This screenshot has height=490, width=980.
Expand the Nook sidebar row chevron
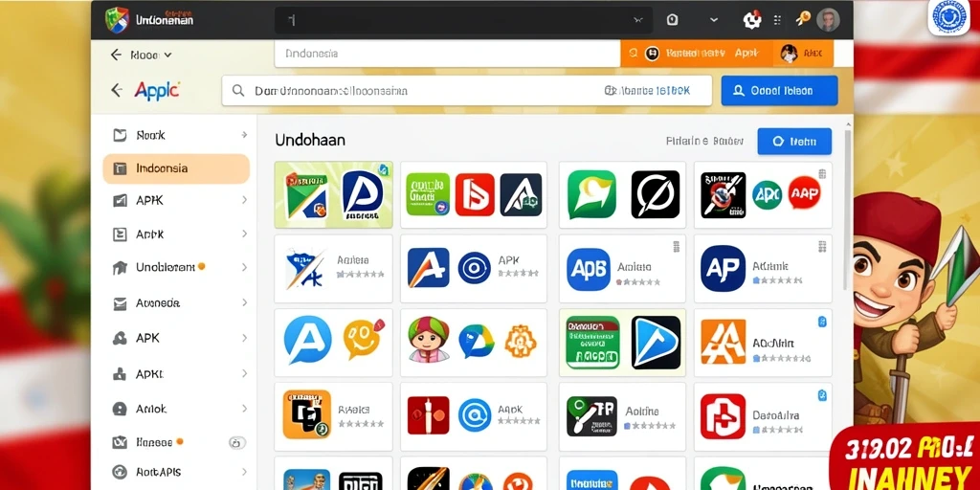pos(244,135)
